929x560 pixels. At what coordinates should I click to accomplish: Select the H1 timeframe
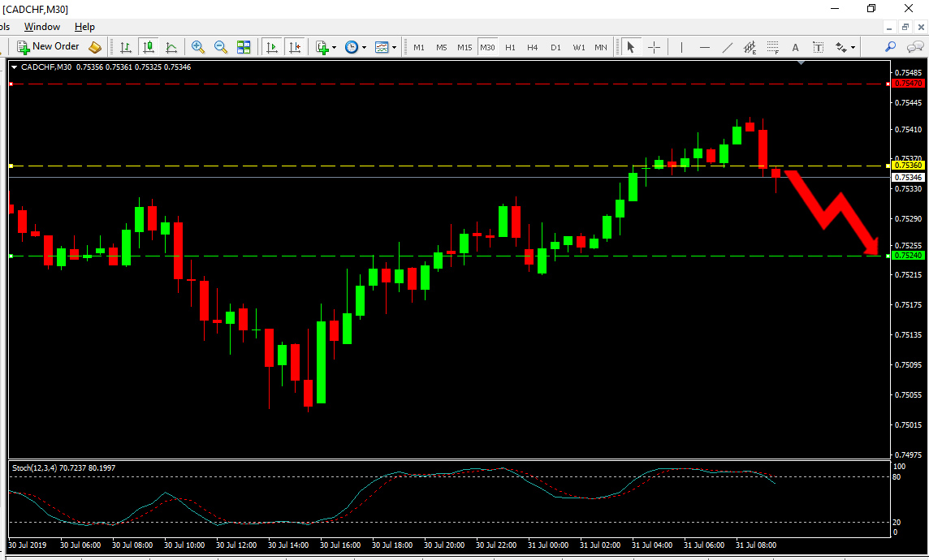click(510, 47)
